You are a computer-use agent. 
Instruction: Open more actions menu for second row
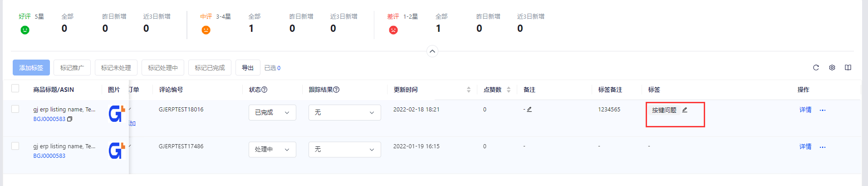823,147
